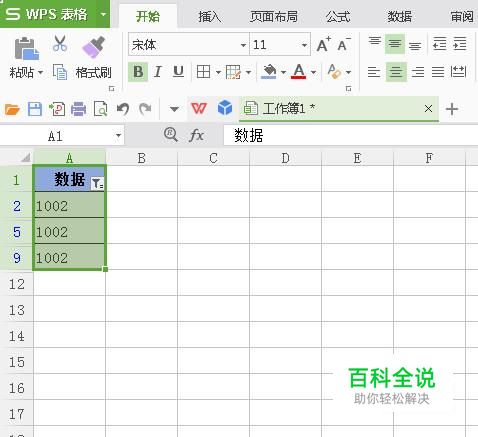Save the workbook with floppy icon
The height and width of the screenshot is (437, 478).
[35, 109]
